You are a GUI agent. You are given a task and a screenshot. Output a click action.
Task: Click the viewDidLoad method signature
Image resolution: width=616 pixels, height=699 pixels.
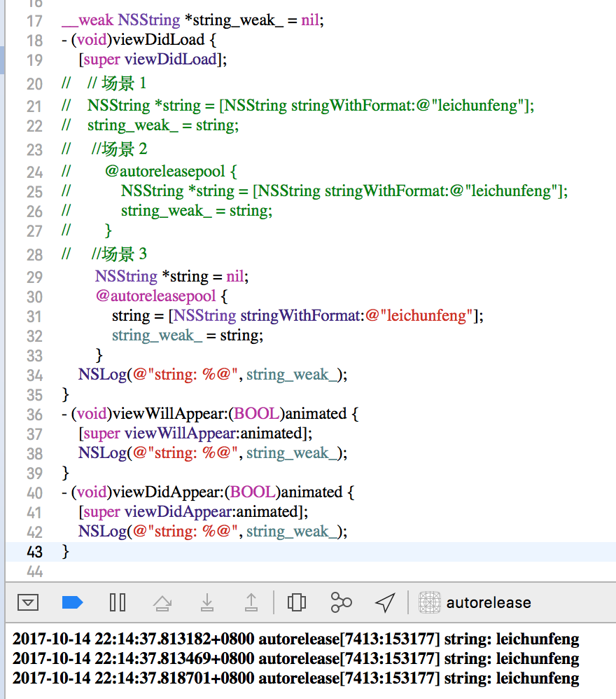click(x=139, y=40)
